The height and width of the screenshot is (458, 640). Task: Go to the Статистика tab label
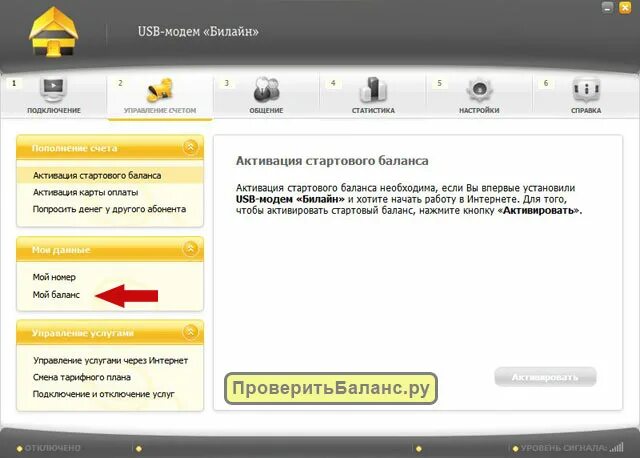click(x=373, y=111)
